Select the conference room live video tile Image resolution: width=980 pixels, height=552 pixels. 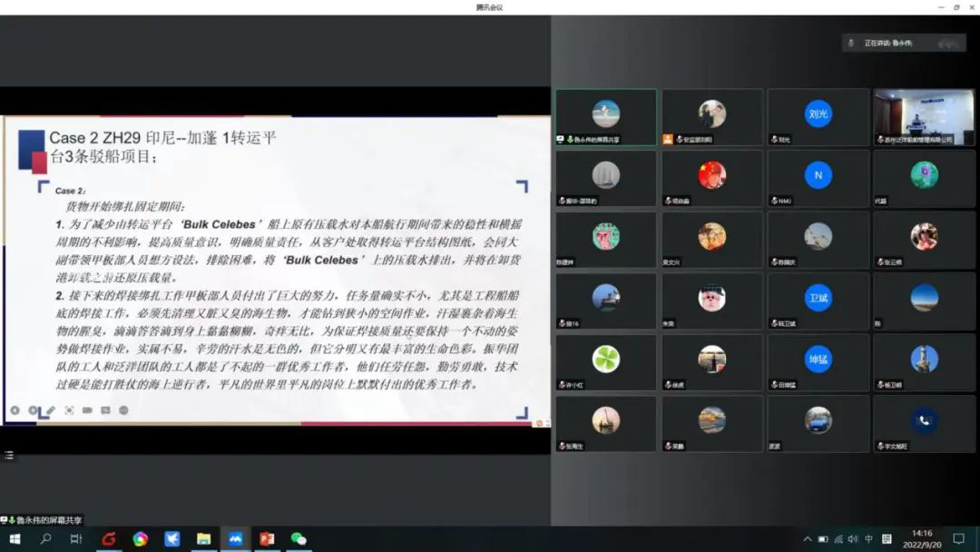coord(924,117)
